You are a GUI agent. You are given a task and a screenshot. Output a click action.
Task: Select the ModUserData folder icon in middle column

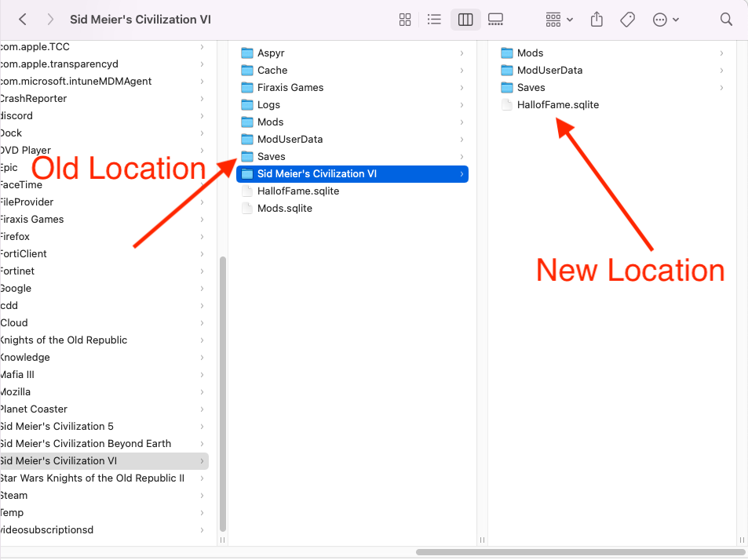[247, 139]
